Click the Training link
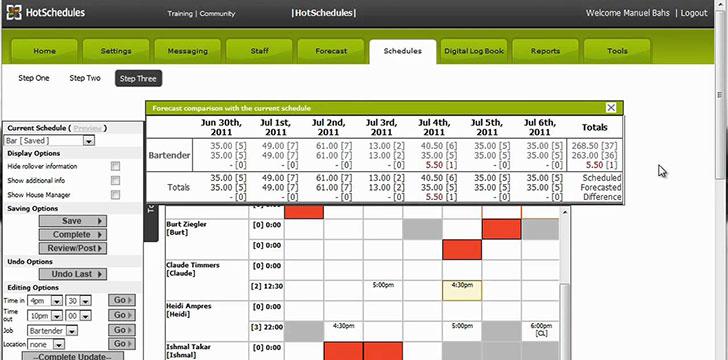Image resolution: width=728 pixels, height=360 pixels. pyautogui.click(x=180, y=13)
